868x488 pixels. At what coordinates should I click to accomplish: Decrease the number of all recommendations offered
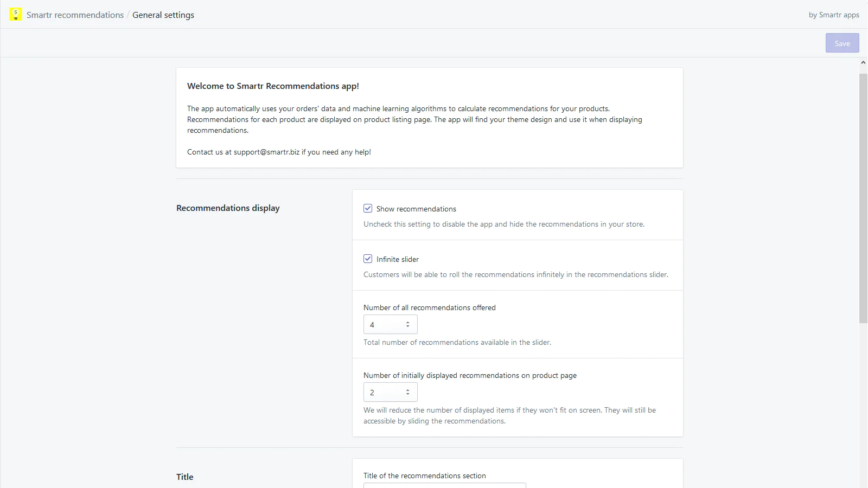click(408, 327)
